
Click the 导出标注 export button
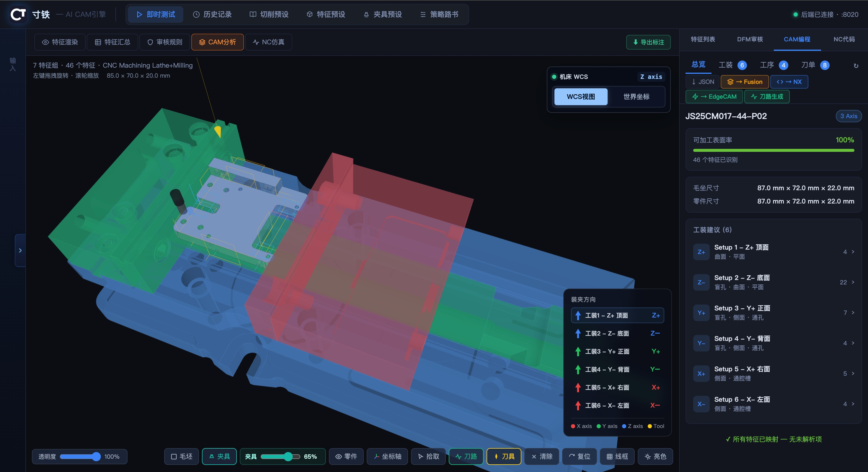[x=648, y=42]
